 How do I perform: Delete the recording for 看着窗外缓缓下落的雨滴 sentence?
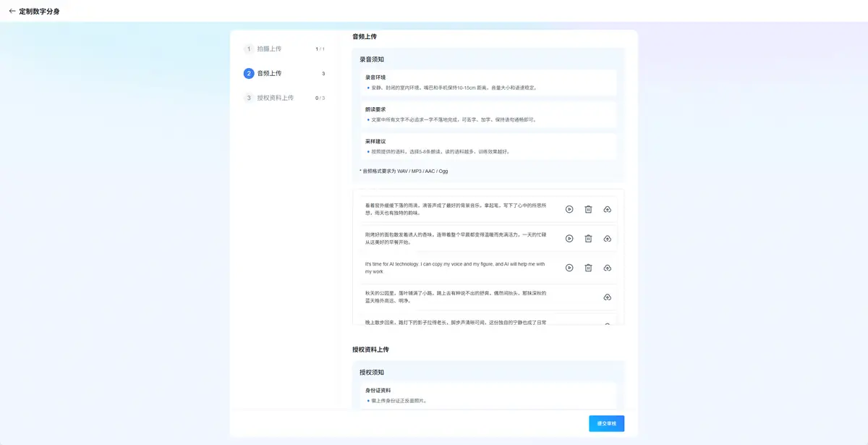click(x=588, y=209)
